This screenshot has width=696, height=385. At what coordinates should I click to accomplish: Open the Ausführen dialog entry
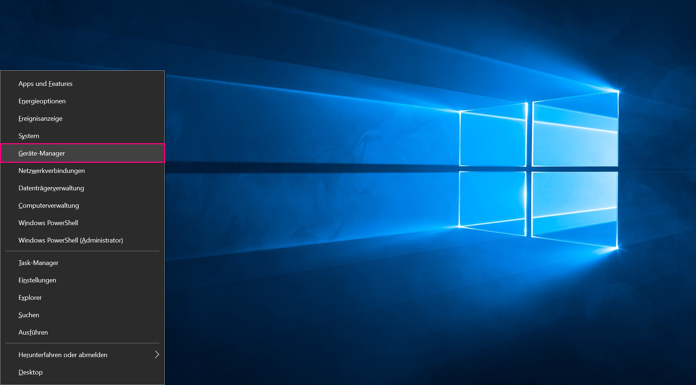pyautogui.click(x=83, y=332)
